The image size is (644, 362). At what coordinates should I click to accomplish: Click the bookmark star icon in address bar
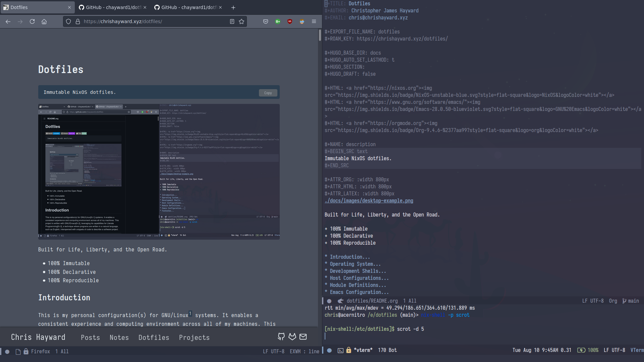242,21
